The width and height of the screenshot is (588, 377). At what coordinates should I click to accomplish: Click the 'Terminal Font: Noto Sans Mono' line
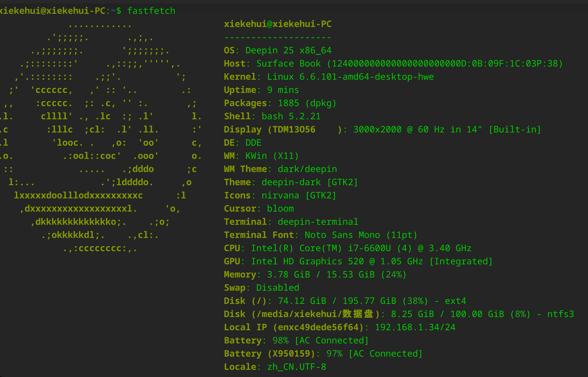pos(321,235)
